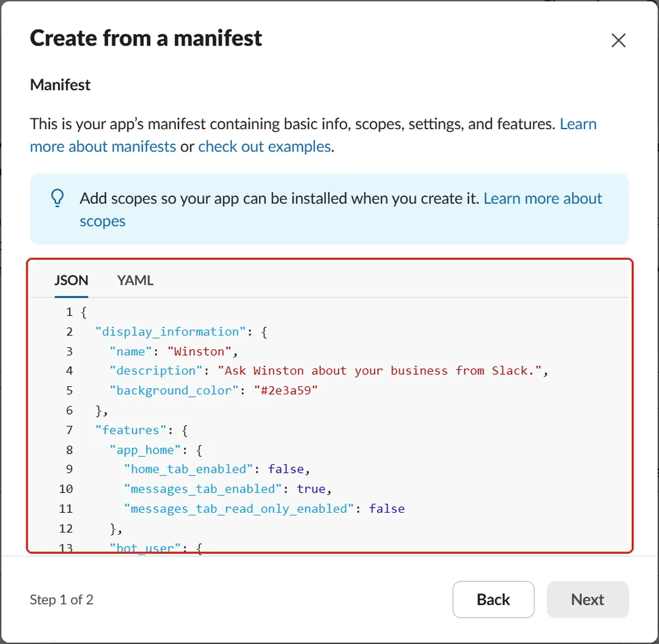
Task: Click the 'Step 1 of 2' indicator
Action: click(61, 599)
